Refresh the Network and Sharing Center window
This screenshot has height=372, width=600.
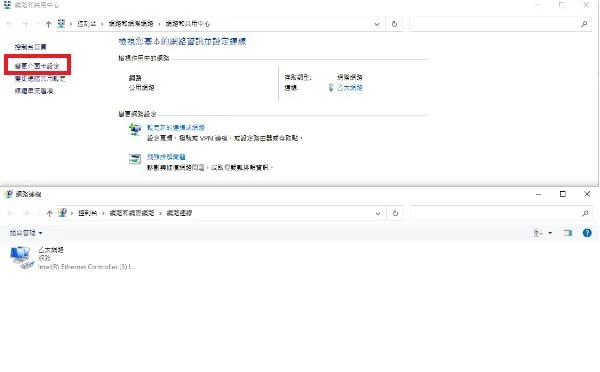[x=394, y=24]
